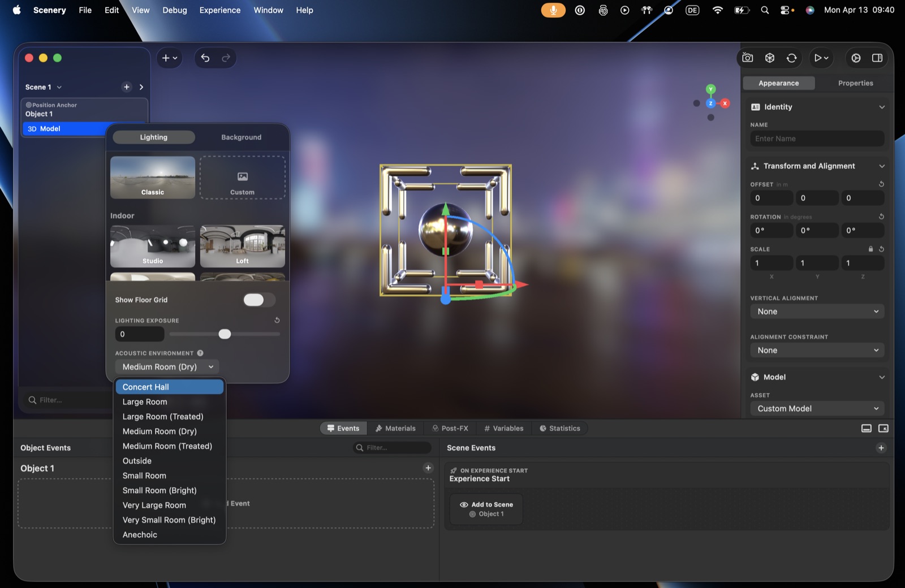Add a new scene event
905x588 pixels.
pyautogui.click(x=881, y=448)
